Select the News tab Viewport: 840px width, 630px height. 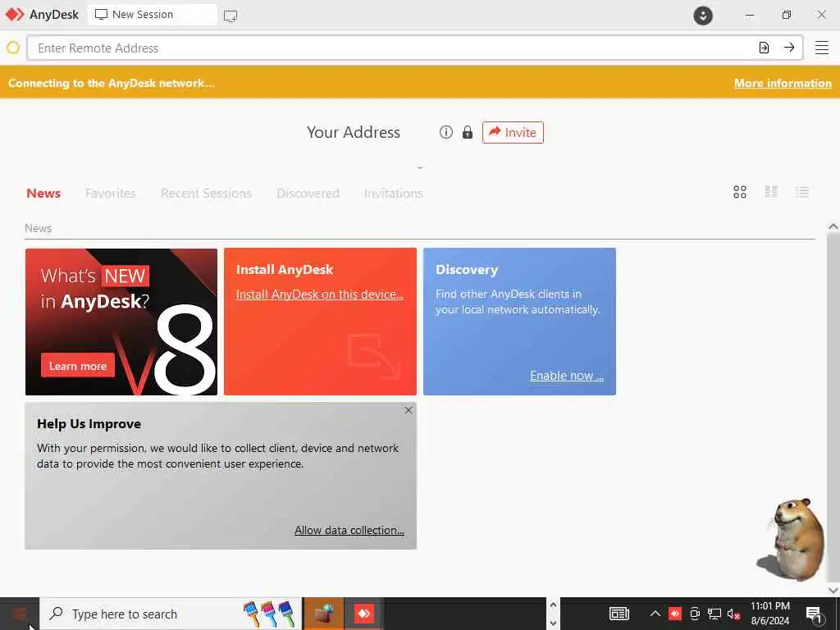(43, 194)
